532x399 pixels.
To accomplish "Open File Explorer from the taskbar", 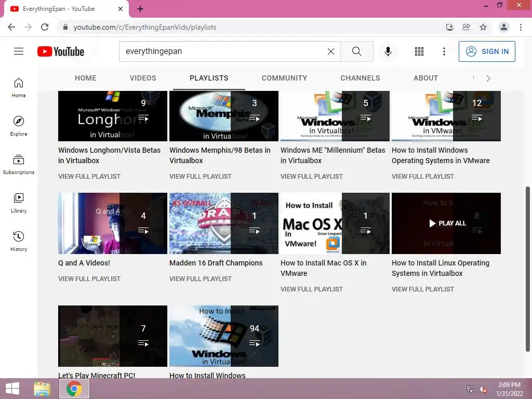I will click(42, 389).
